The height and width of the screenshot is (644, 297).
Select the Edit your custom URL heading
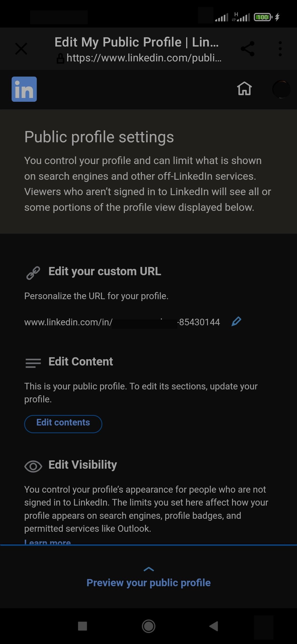tap(105, 271)
